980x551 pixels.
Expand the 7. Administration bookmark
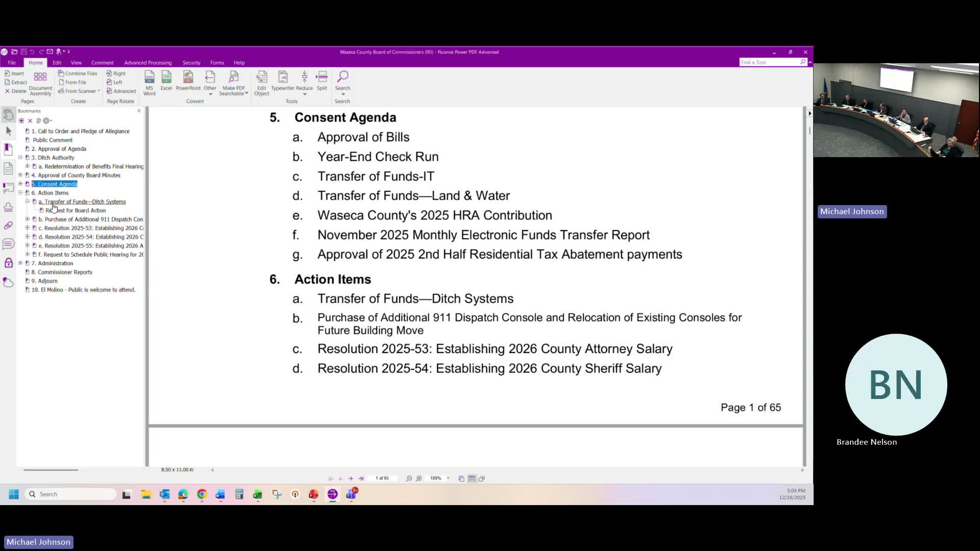[20, 263]
